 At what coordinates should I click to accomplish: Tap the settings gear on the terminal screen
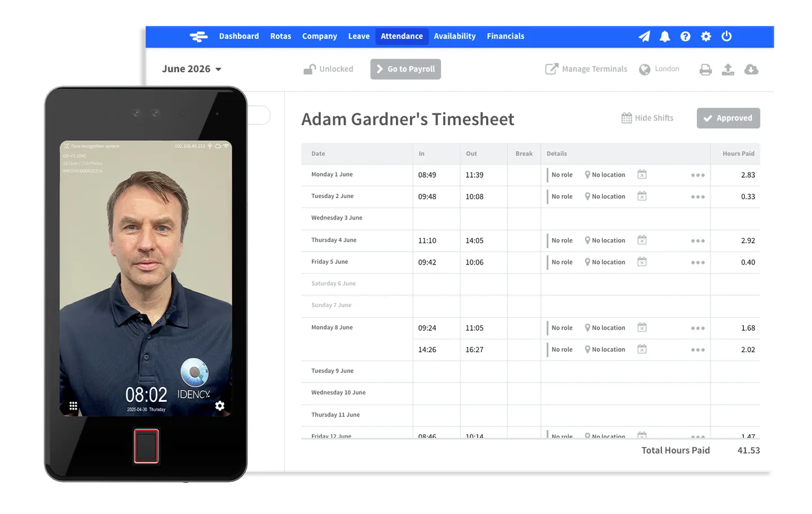tap(220, 406)
